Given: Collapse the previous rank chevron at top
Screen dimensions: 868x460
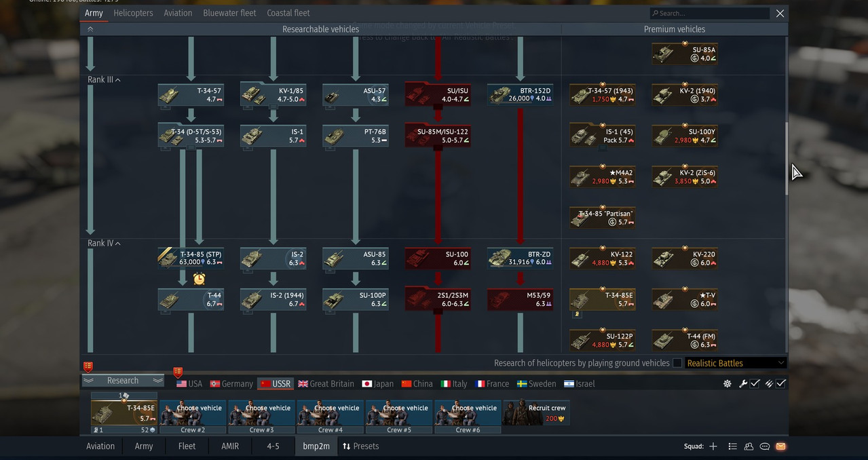Looking at the screenshot, I should [x=90, y=29].
